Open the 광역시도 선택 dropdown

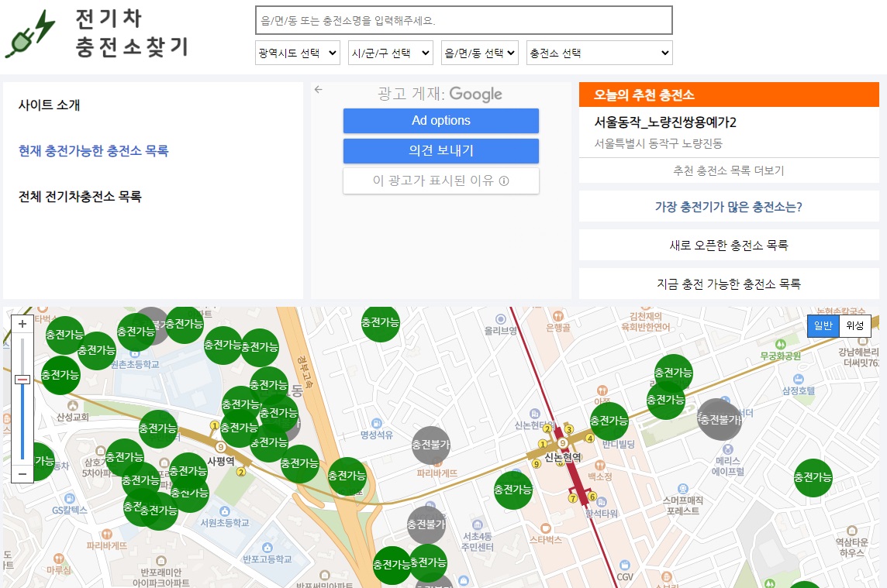(x=297, y=52)
